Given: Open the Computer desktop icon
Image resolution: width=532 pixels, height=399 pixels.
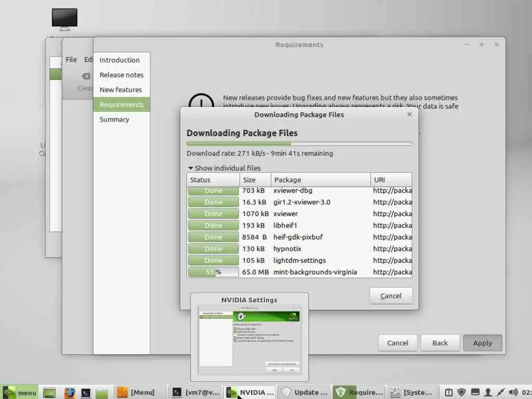Looking at the screenshot, I should [64, 19].
